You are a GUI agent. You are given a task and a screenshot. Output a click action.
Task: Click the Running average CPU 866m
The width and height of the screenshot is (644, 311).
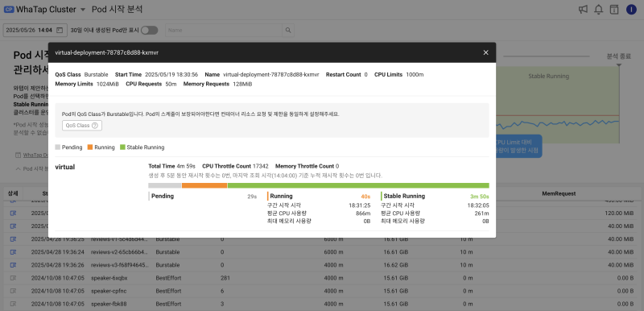pyautogui.click(x=363, y=214)
